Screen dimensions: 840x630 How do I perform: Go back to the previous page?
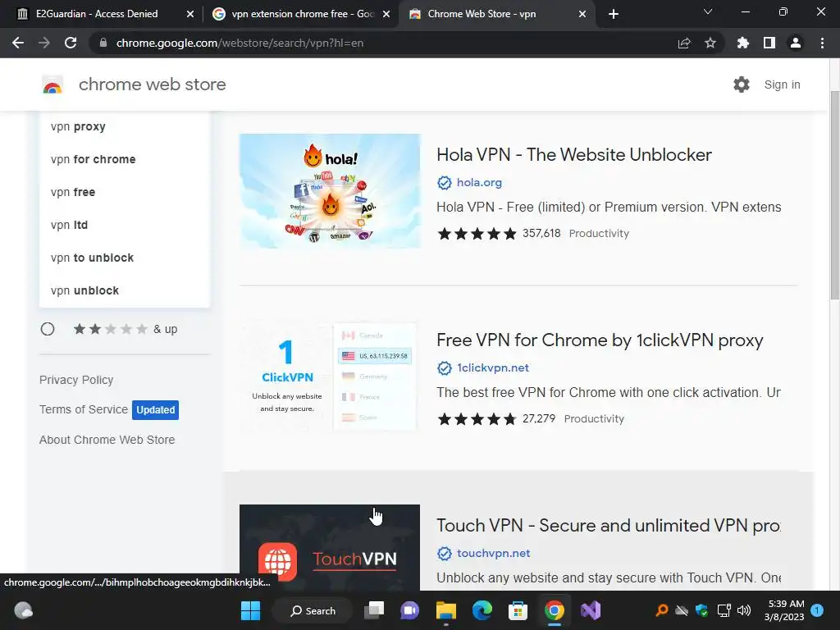tap(18, 43)
